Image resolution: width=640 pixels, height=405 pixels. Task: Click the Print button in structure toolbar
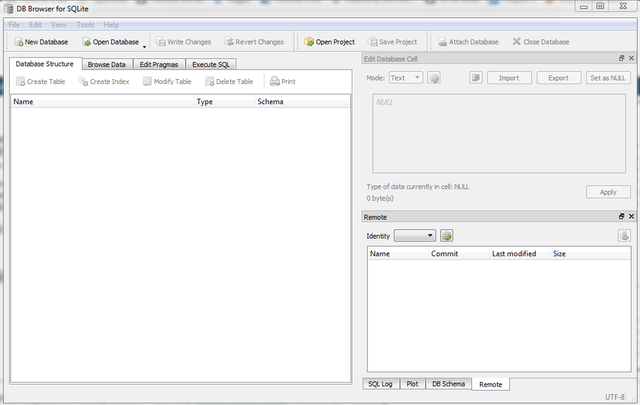coord(283,81)
